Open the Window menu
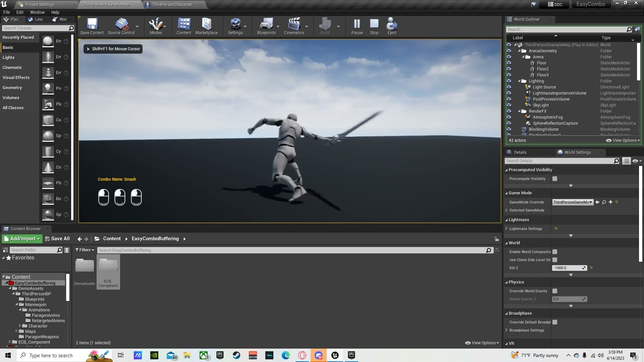 37,12
